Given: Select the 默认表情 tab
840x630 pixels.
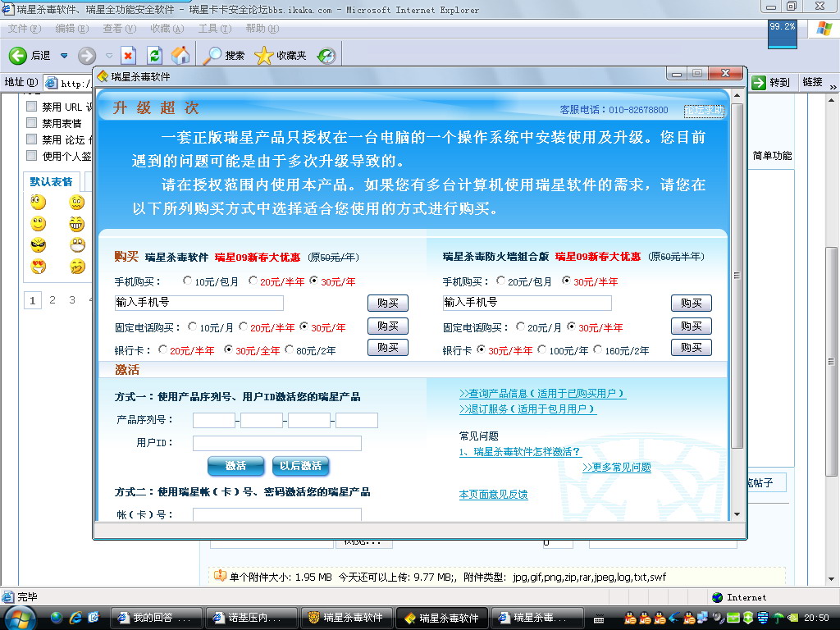Looking at the screenshot, I should (x=52, y=181).
